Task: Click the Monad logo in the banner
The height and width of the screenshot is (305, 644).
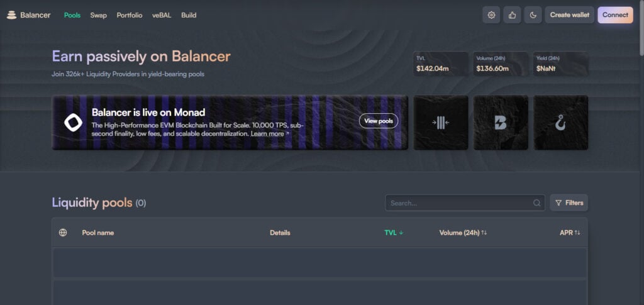Action: point(73,123)
